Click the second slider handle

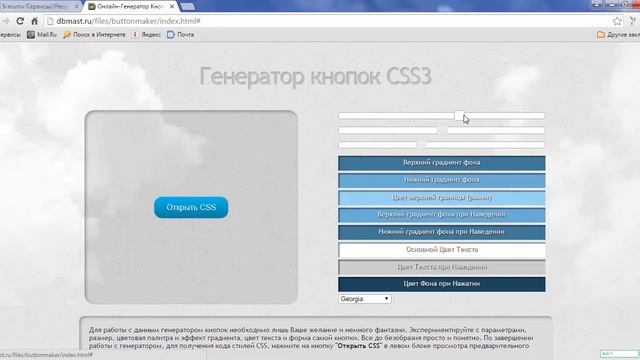pos(442,130)
